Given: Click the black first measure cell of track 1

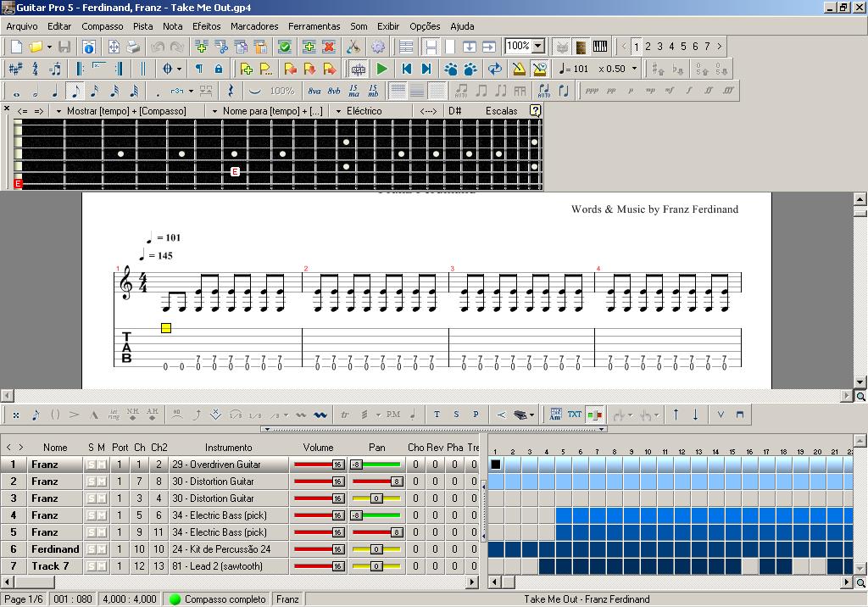Looking at the screenshot, I should [x=496, y=465].
